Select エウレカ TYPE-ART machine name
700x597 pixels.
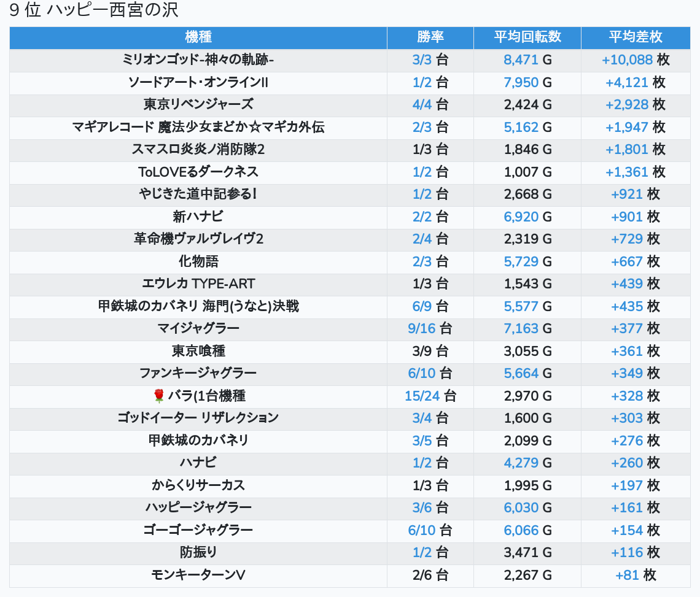pyautogui.click(x=198, y=284)
